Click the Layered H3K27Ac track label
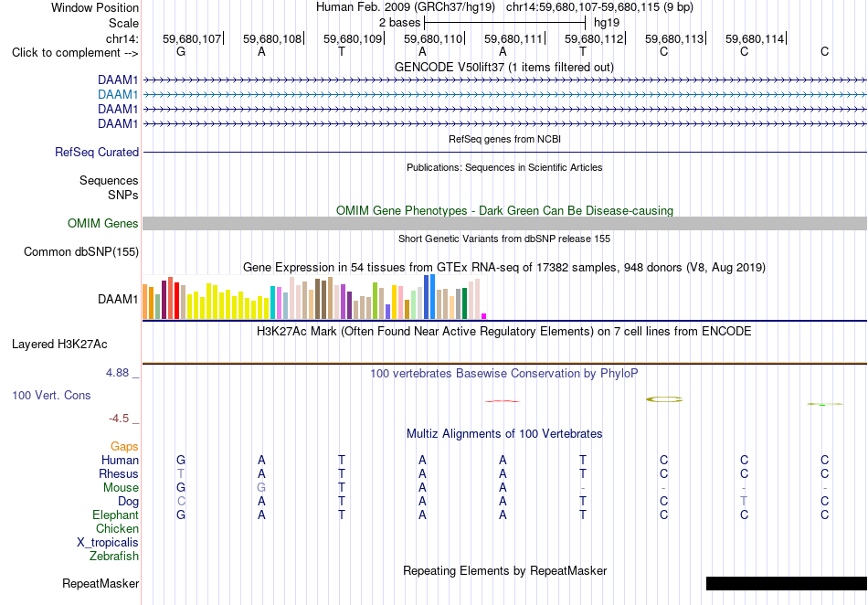This screenshot has height=605, width=868. point(59,345)
